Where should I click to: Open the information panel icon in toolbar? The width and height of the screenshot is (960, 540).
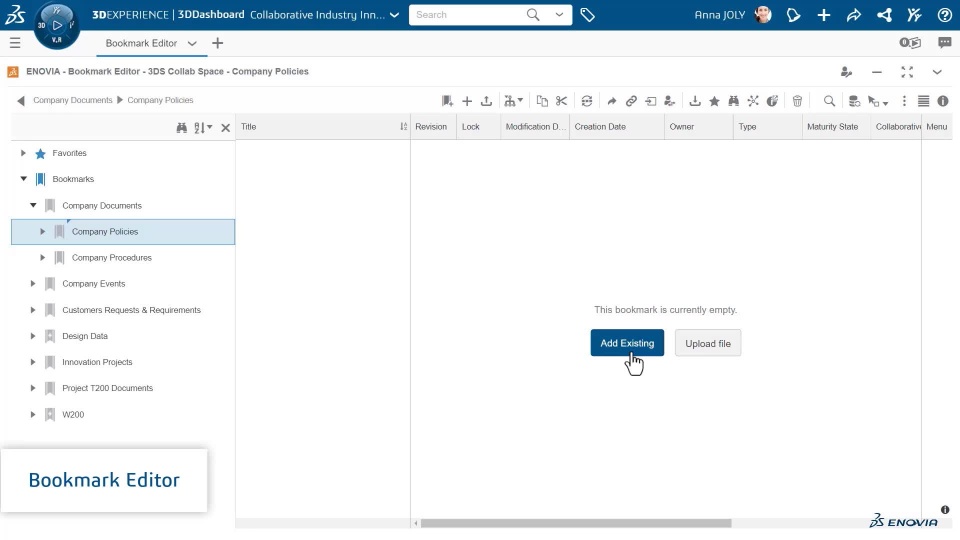click(x=943, y=101)
